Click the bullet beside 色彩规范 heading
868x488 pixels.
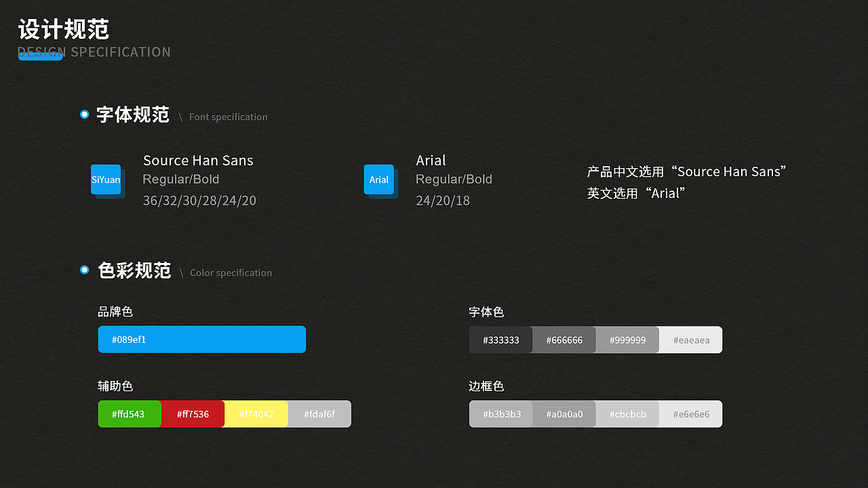click(x=85, y=270)
